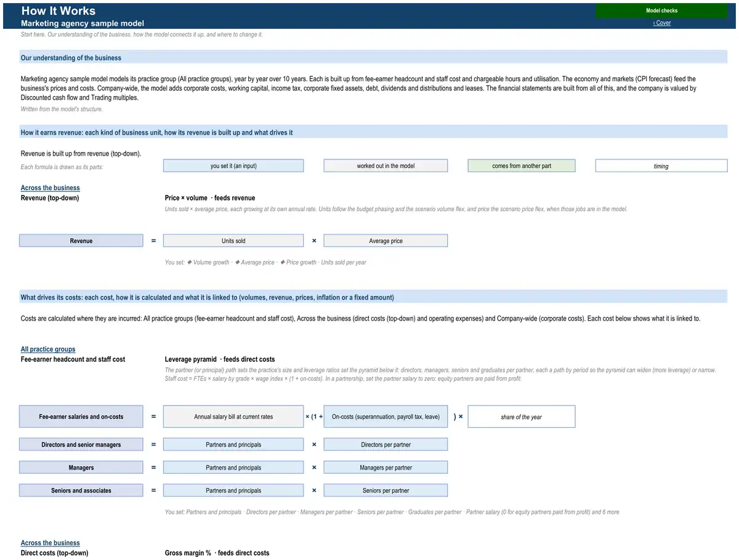Screen dimensions: 739x560
Task: Select the Directors and senior managers box
Action: (81, 444)
